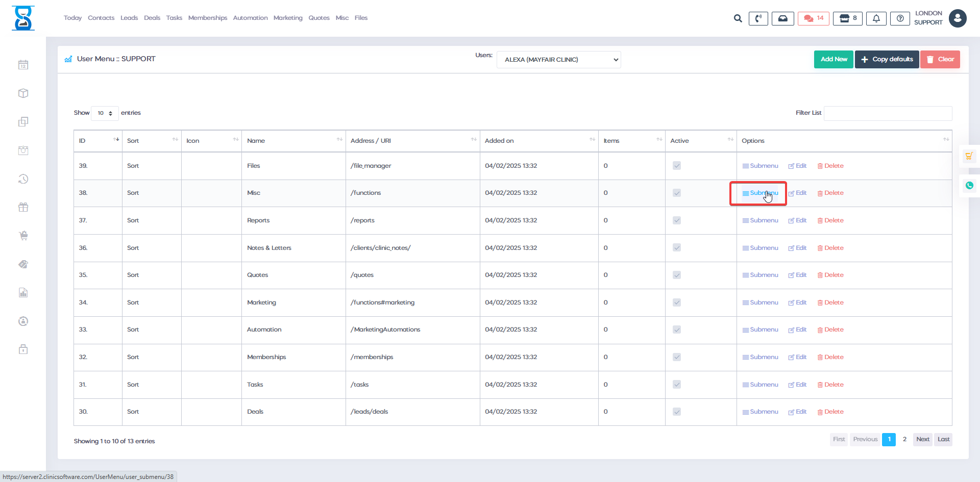Screen dimensions: 980x482
Task: Click the notifications bell icon
Action: coord(876,18)
